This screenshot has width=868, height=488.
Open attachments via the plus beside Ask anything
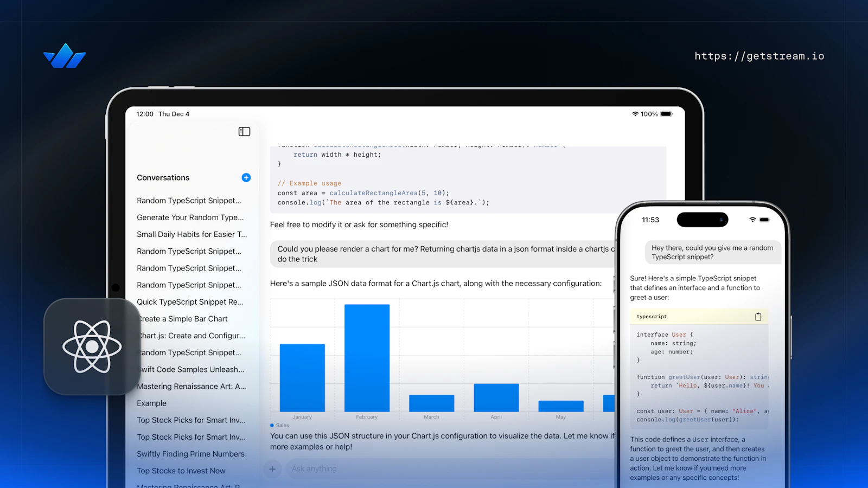[x=272, y=468]
